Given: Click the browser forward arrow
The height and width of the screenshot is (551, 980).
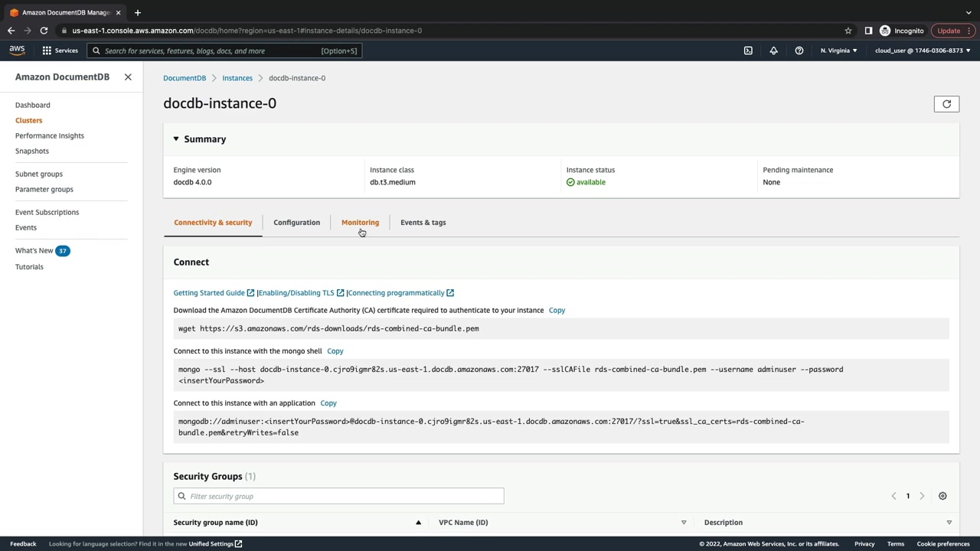Looking at the screenshot, I should point(28,31).
